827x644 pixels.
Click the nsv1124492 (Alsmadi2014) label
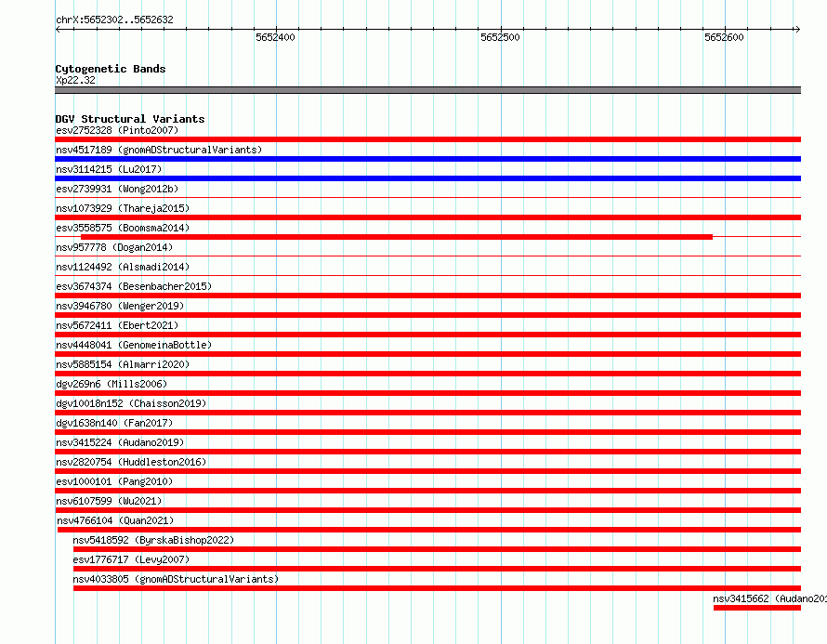point(123,267)
